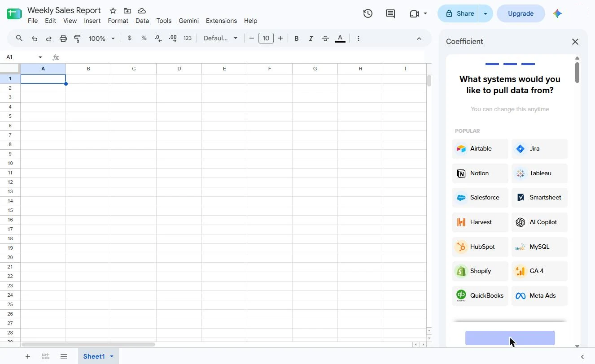Viewport: 595px width, 364px height.
Task: Toggle strikethrough formatting
Action: pos(325,39)
